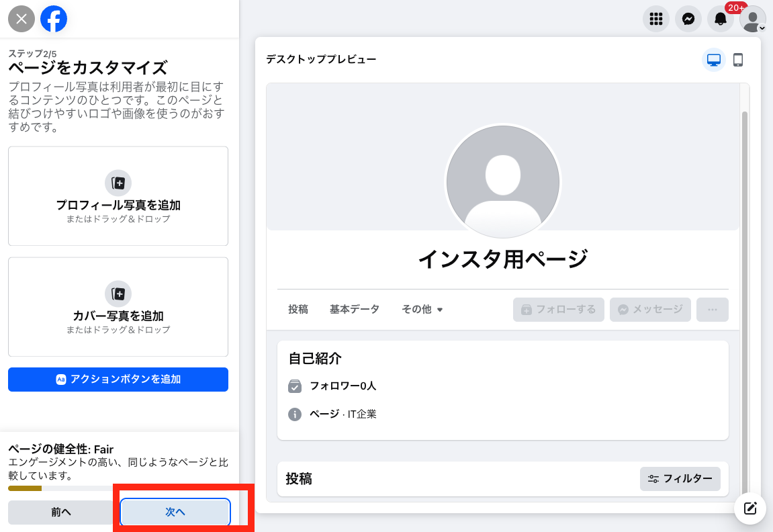The height and width of the screenshot is (532, 773).
Task: Click the compose pencil icon at bottom right
Action: pyautogui.click(x=749, y=508)
